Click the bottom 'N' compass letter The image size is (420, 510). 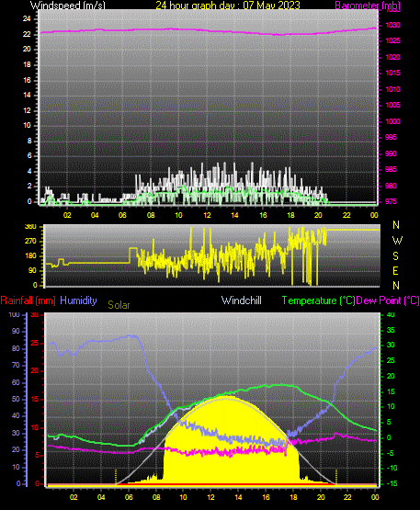(x=396, y=286)
